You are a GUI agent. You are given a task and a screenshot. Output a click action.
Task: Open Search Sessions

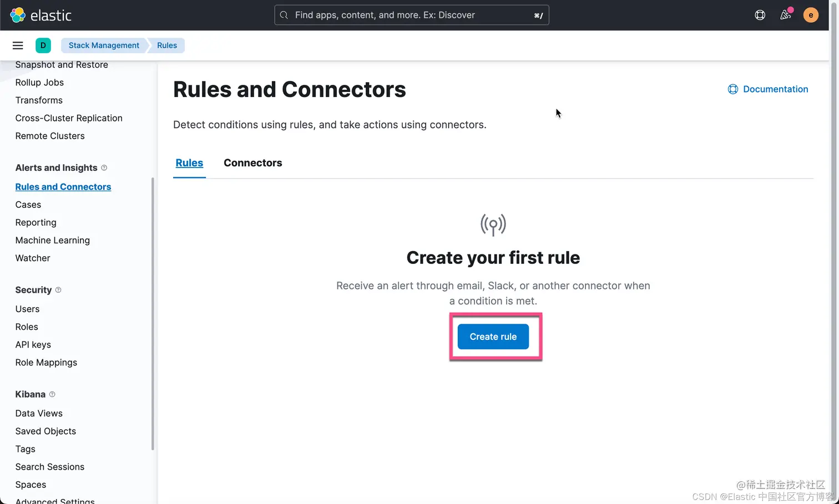[x=50, y=466]
